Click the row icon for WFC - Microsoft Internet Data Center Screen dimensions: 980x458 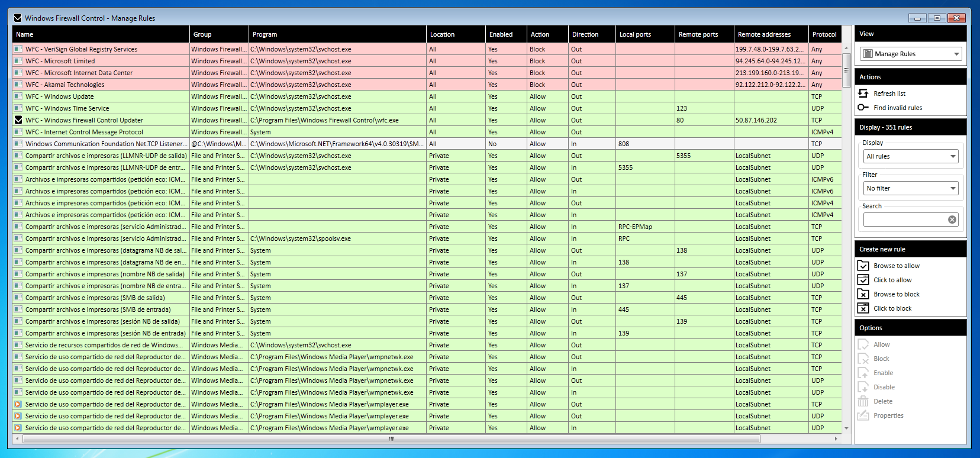(18, 73)
